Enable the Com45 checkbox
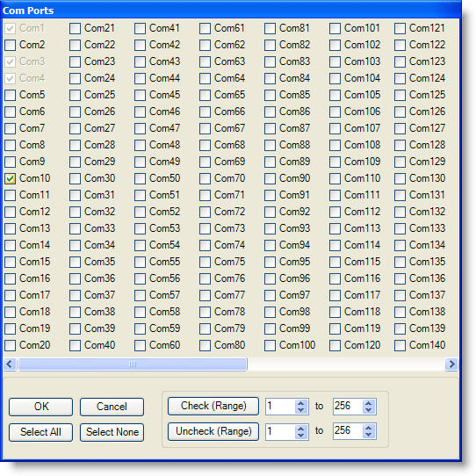Screen dimensions: 476x476 pos(140,95)
